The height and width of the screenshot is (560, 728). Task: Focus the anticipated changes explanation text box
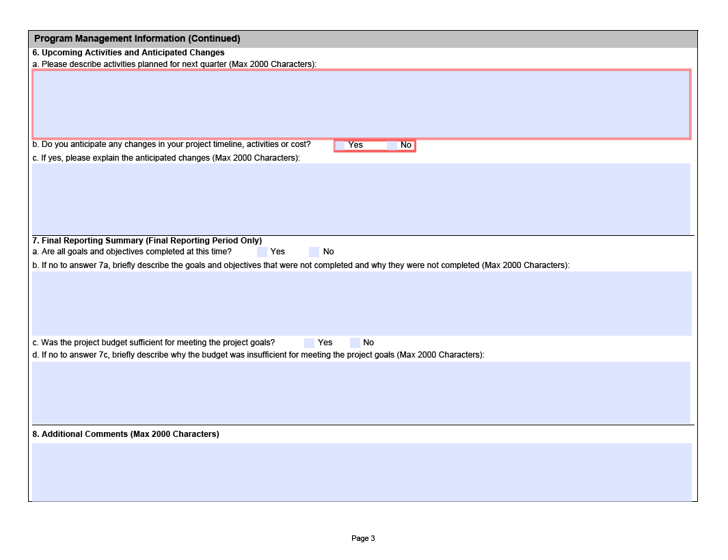[361, 198]
